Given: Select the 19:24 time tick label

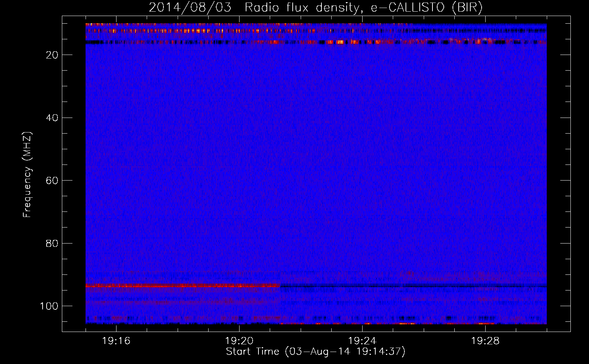Looking at the screenshot, I should coord(362,341).
